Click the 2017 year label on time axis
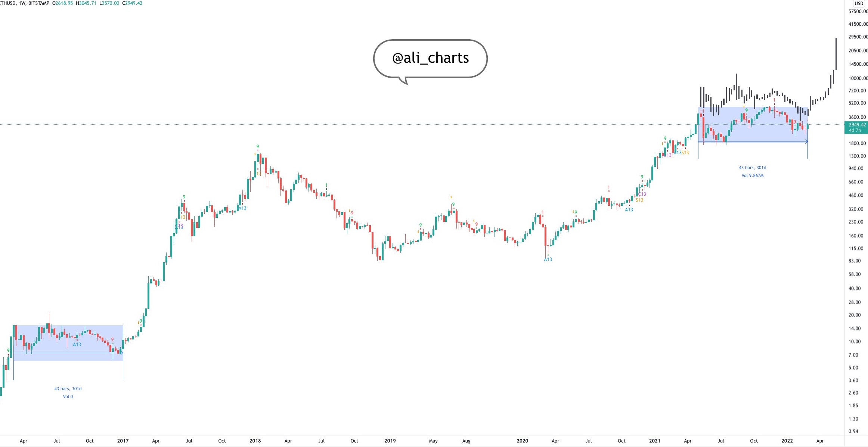Image resolution: width=868 pixels, height=447 pixels. tap(123, 441)
